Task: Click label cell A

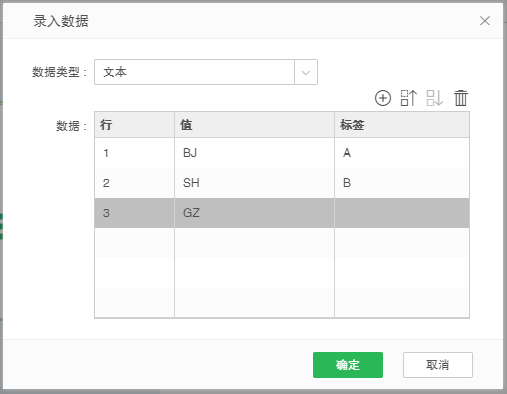Action: coord(402,153)
